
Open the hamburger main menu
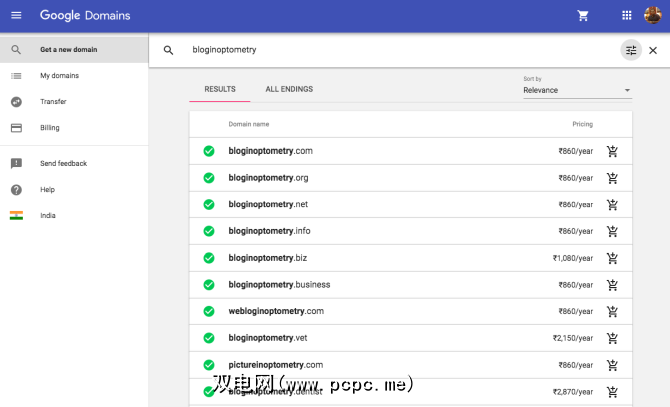point(16,15)
